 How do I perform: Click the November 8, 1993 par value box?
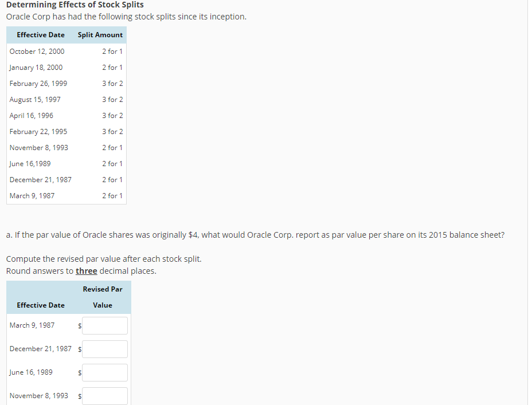[x=104, y=396]
